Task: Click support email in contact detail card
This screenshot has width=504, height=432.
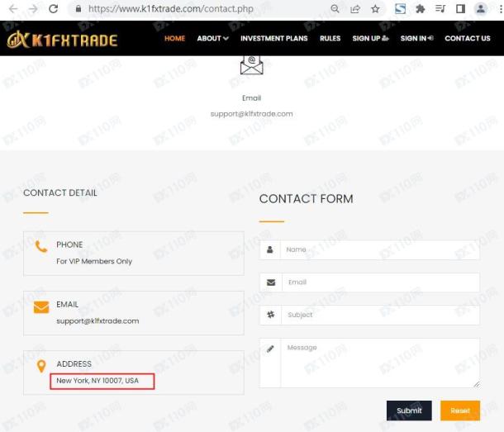Action: point(97,321)
